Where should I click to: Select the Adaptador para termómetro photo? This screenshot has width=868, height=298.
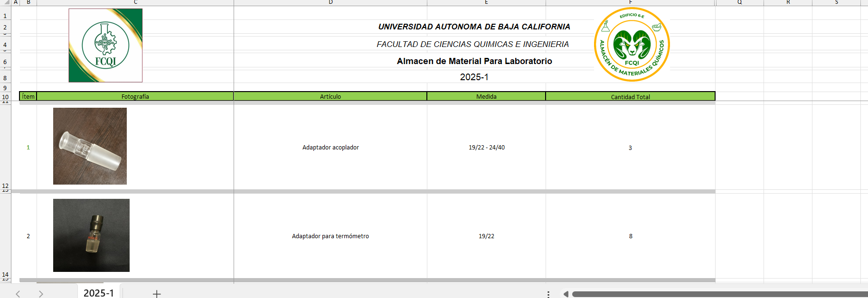(x=91, y=235)
